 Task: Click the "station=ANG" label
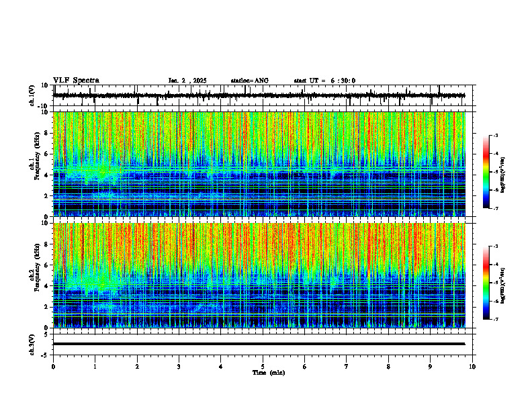250,81
